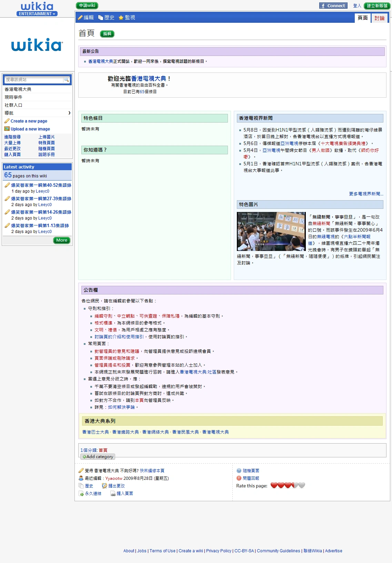Rate this page with fifth heart
This screenshot has width=392, height=563.
(x=302, y=486)
